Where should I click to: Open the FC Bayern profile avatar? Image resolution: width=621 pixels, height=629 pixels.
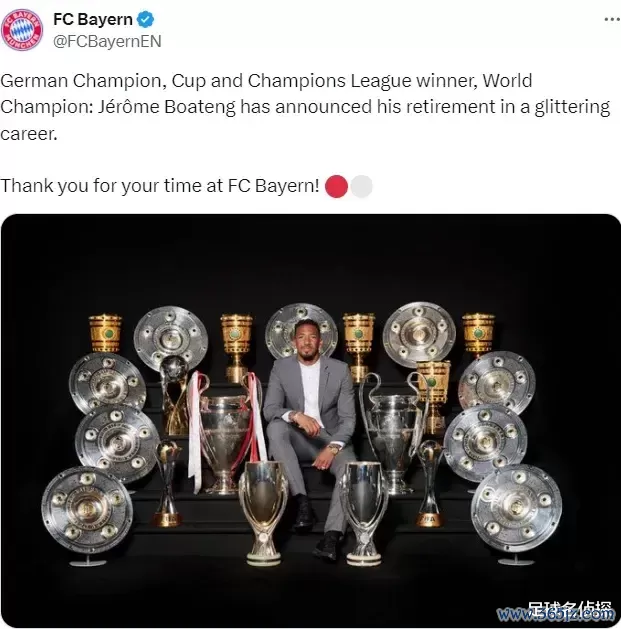22,30
